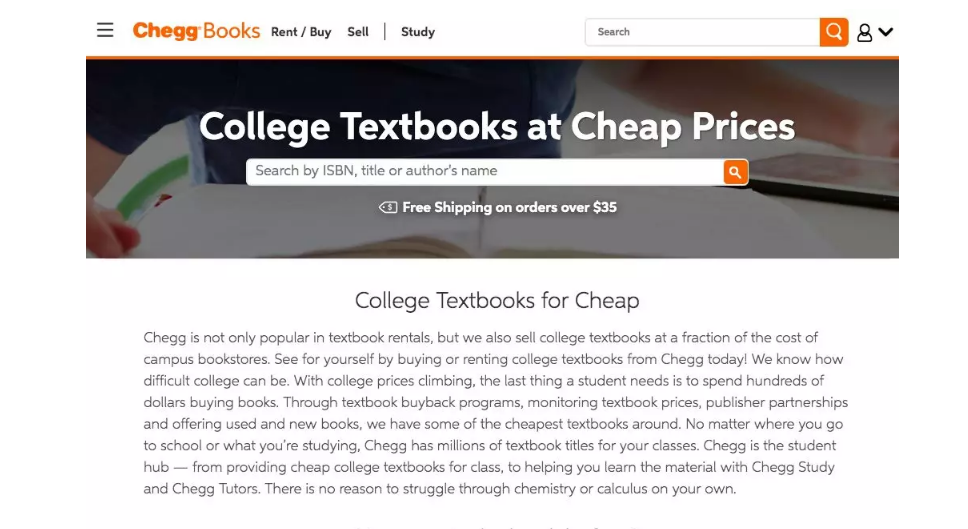The width and height of the screenshot is (968, 529).
Task: Click the Chegg description paragraph text
Action: click(495, 413)
